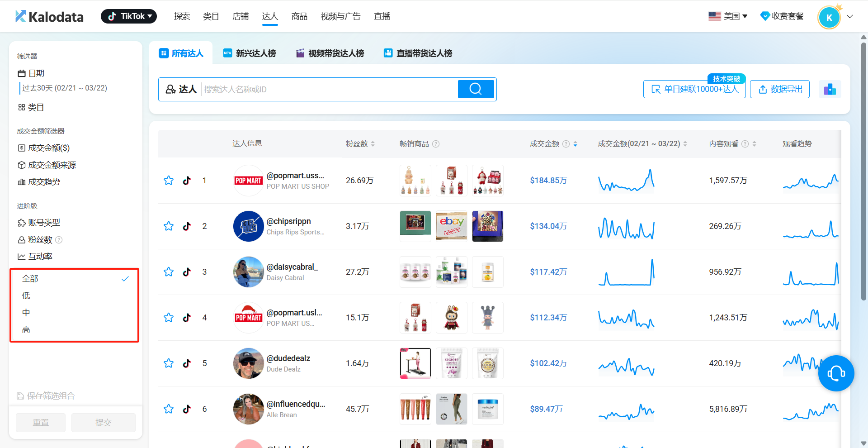Open the blue chart icon beside data export
Screen dimensions: 868x448
coord(830,89)
